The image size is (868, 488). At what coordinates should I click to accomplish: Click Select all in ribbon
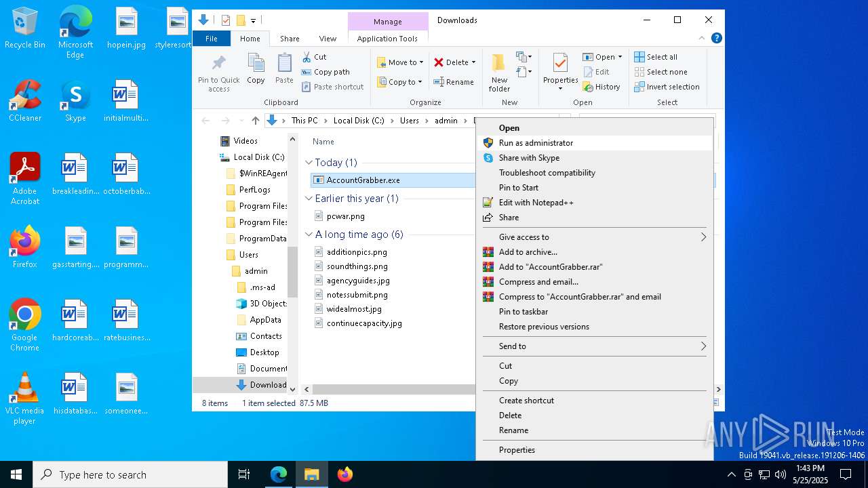coord(656,57)
